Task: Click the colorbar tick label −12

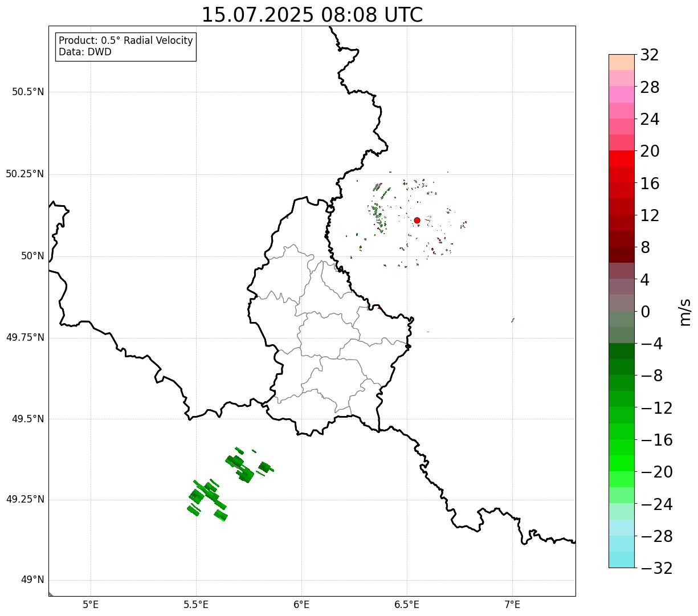Action: click(x=656, y=409)
